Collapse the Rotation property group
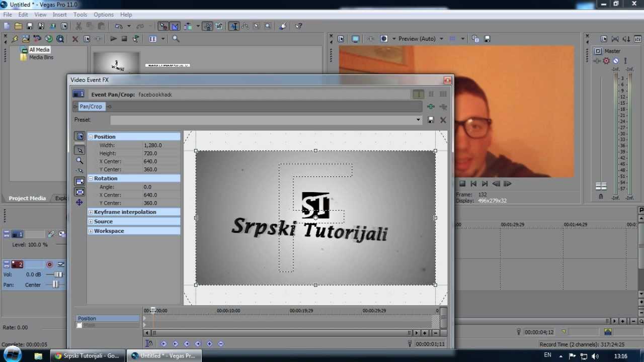Image resolution: width=644 pixels, height=362 pixels. 91,178
